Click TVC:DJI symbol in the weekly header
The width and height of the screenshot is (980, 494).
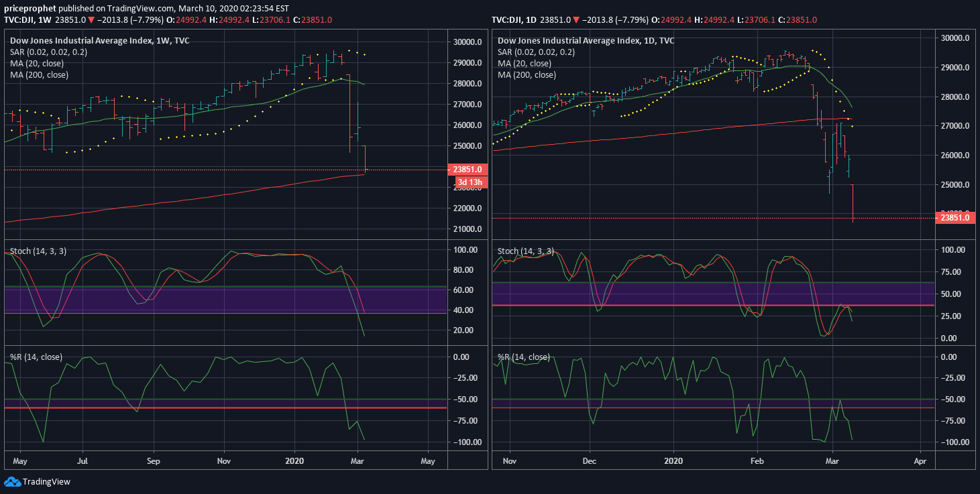coord(17,20)
